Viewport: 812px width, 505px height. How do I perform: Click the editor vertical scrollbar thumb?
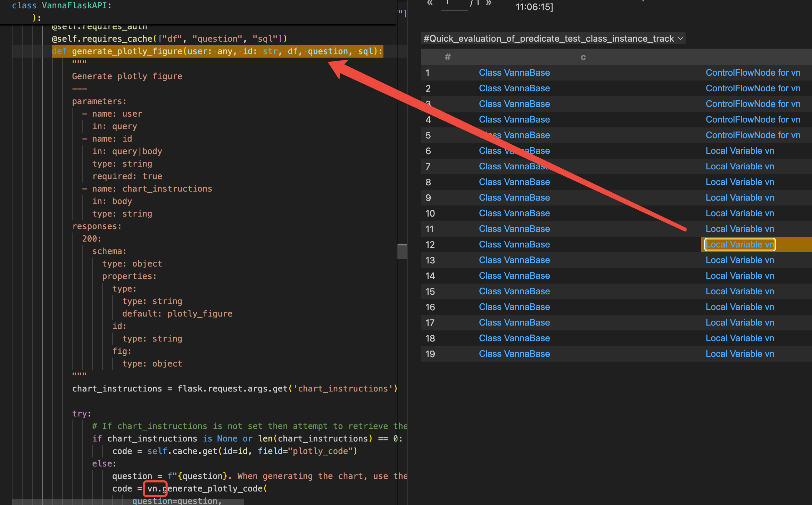(402, 251)
